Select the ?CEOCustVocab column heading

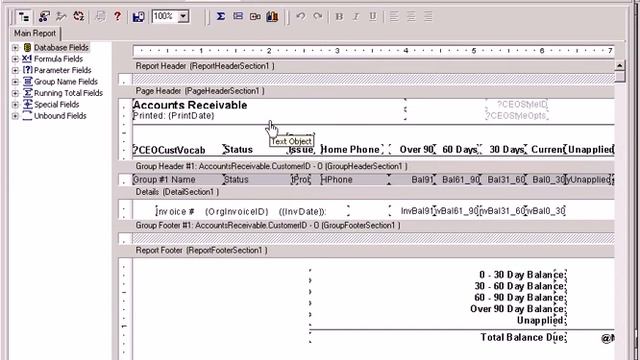[169, 150]
